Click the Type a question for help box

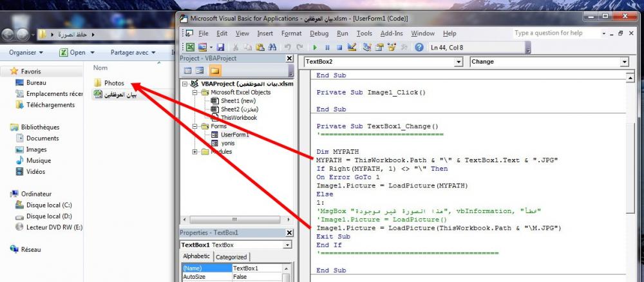coord(556,33)
